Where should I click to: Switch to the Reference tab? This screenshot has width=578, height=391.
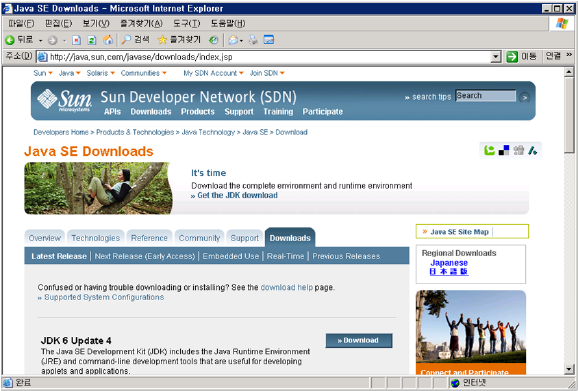click(x=149, y=238)
